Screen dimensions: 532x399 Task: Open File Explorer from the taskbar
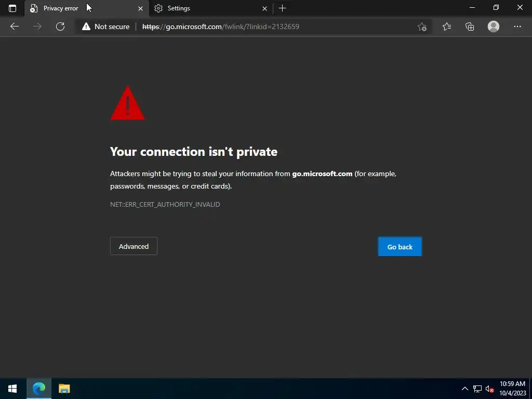tap(64, 389)
